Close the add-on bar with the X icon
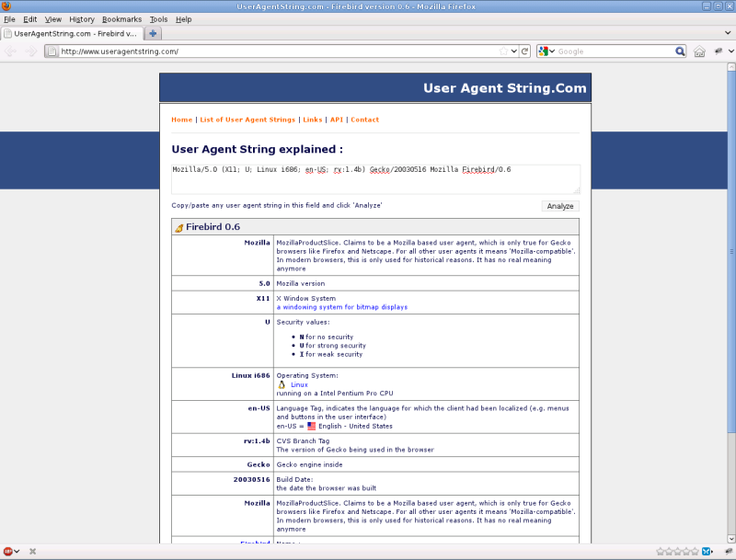This screenshot has height=560, width=736. click(x=32, y=552)
